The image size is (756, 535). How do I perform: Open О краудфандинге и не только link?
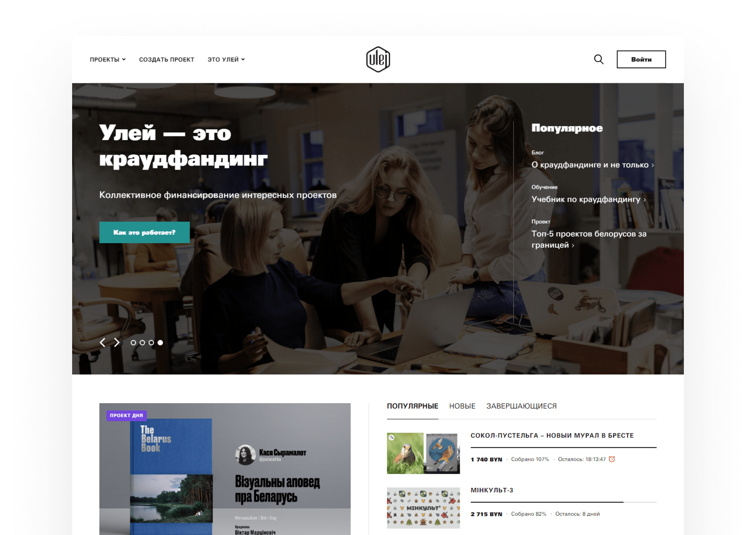[592, 165]
